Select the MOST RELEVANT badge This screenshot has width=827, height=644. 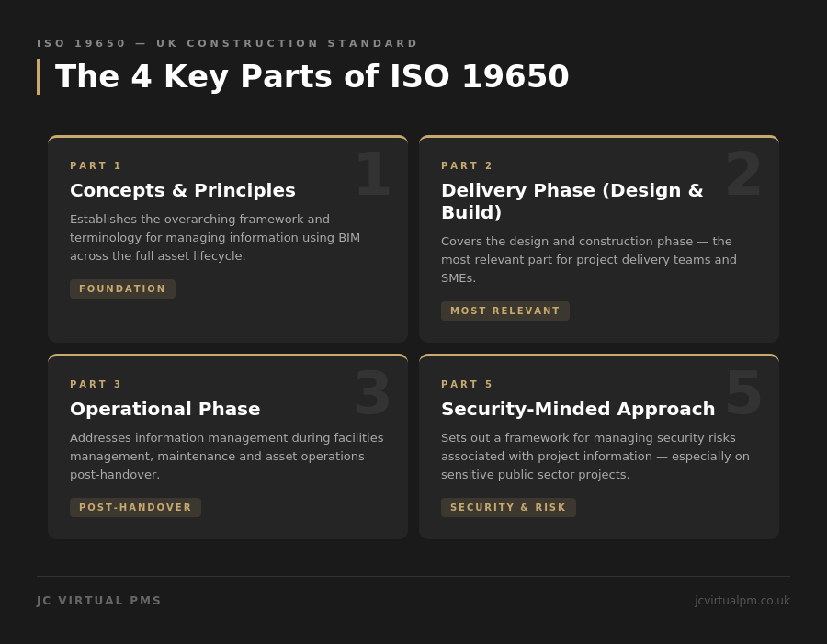(x=505, y=311)
